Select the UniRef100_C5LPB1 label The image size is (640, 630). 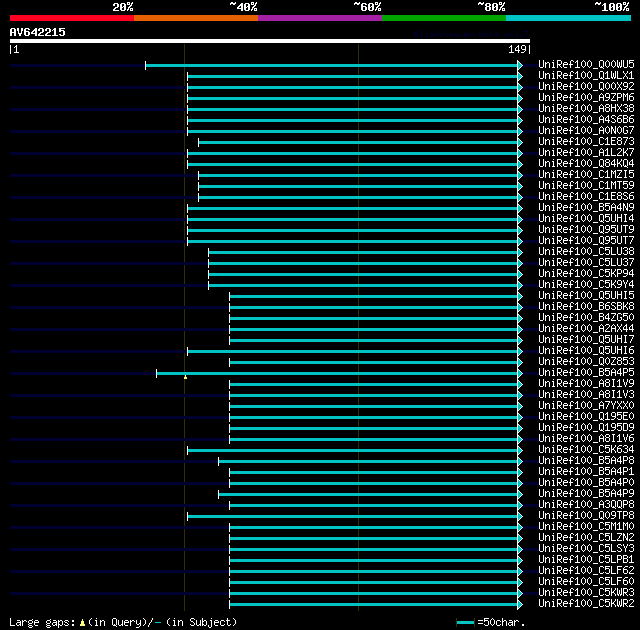click(x=586, y=560)
